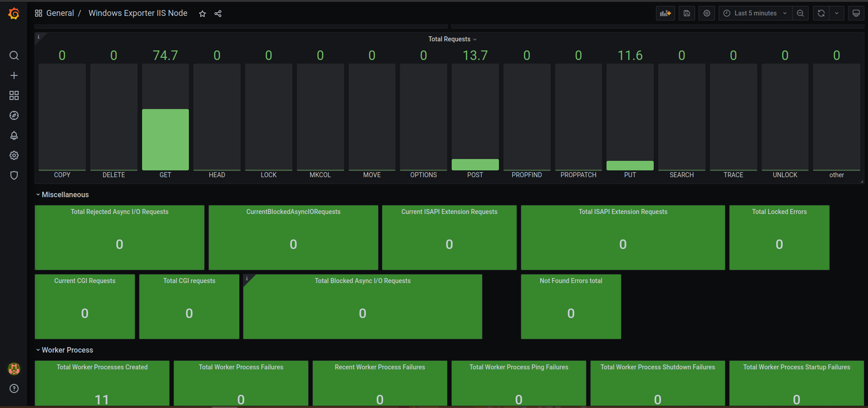Click the POST requests bar

[475, 164]
